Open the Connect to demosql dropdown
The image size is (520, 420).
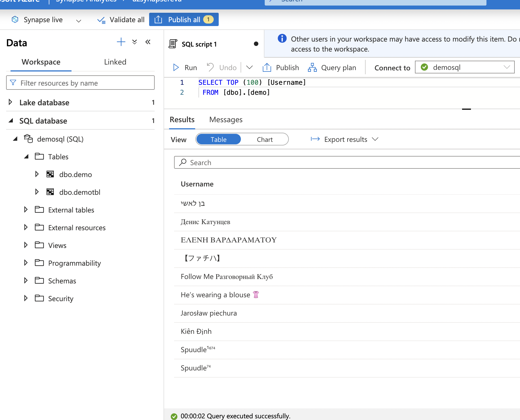coord(465,67)
